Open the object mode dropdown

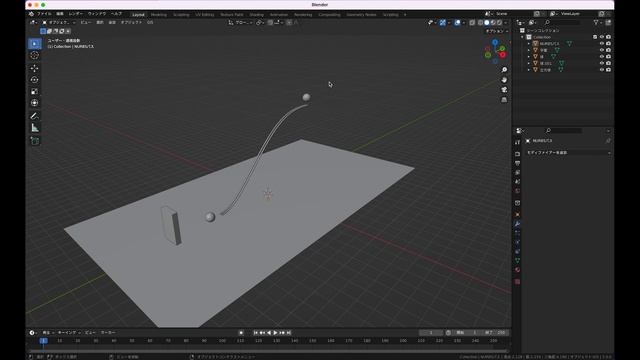pyautogui.click(x=60, y=22)
